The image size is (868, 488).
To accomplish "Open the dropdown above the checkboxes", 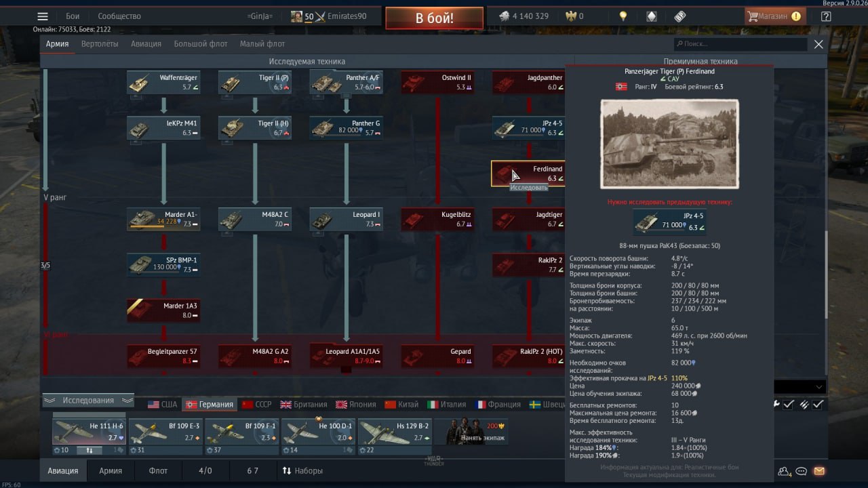I will click(800, 387).
